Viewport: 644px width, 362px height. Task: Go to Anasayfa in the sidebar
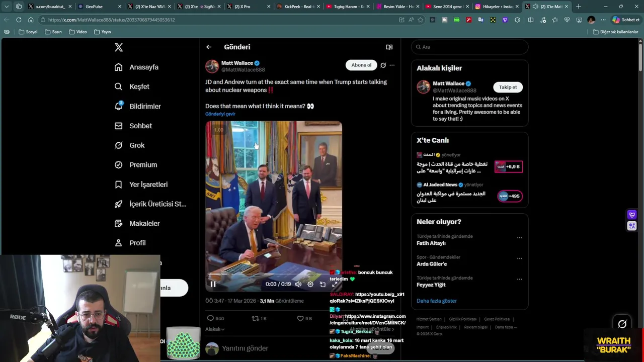pyautogui.click(x=136, y=67)
